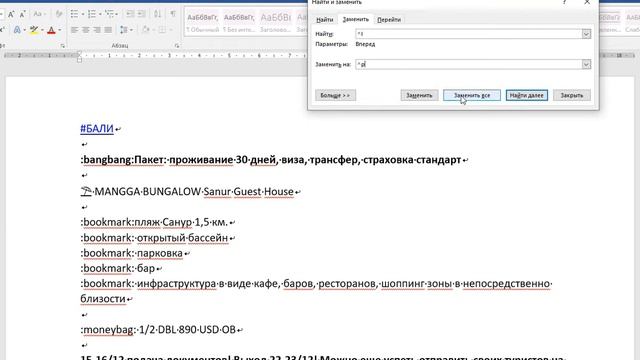Click the Clear All Formatting icon

[59, 14]
